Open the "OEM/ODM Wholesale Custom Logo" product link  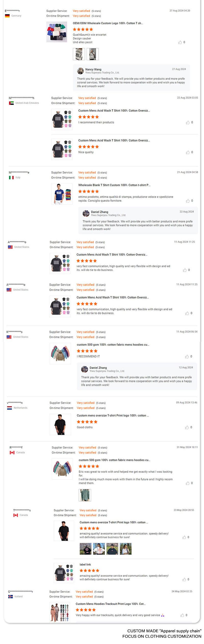(x=108, y=23)
